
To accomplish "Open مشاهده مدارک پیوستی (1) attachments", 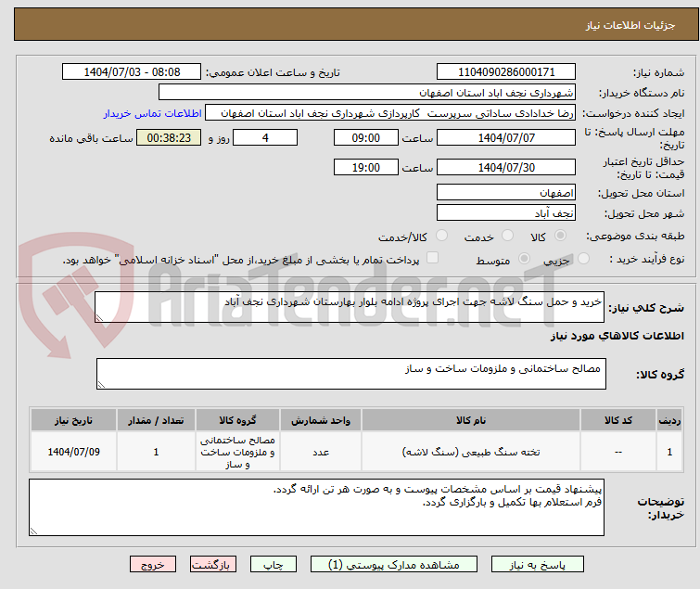I will coord(394,564).
